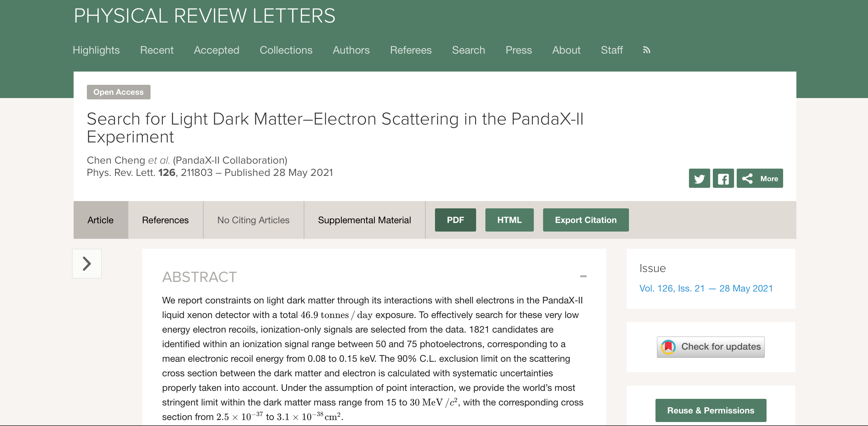This screenshot has height=426, width=868.
Task: Select the Article tab
Action: point(100,220)
